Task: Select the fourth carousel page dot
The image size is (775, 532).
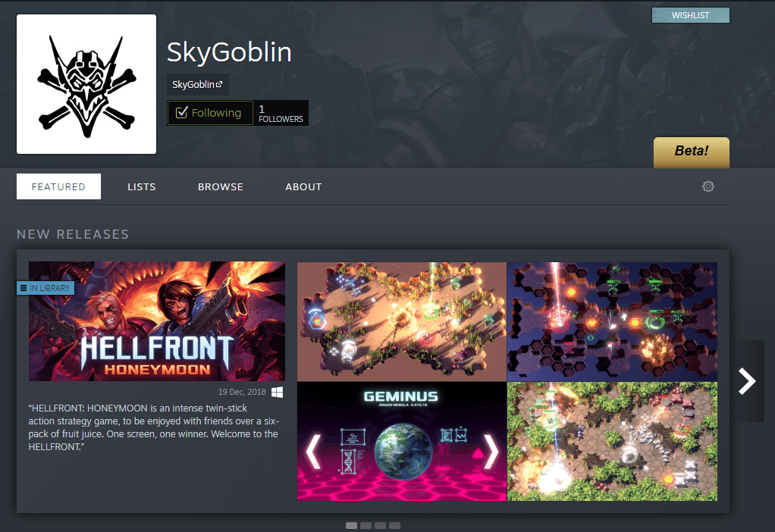Action: click(394, 526)
